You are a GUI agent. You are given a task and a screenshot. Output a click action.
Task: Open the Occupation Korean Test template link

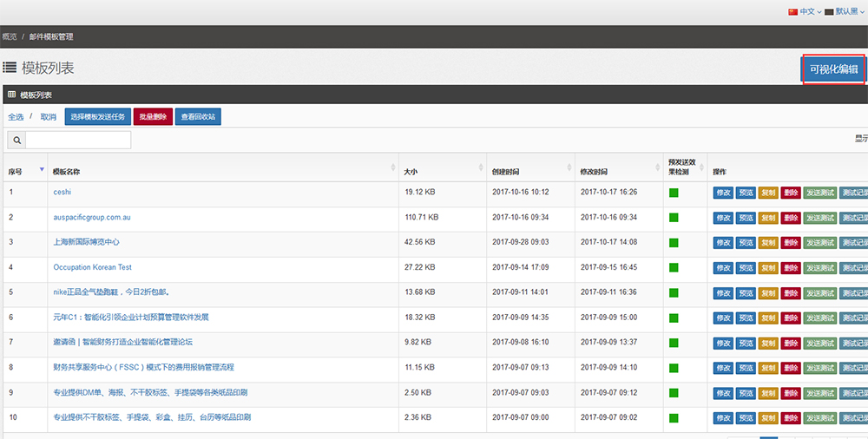pyautogui.click(x=92, y=267)
